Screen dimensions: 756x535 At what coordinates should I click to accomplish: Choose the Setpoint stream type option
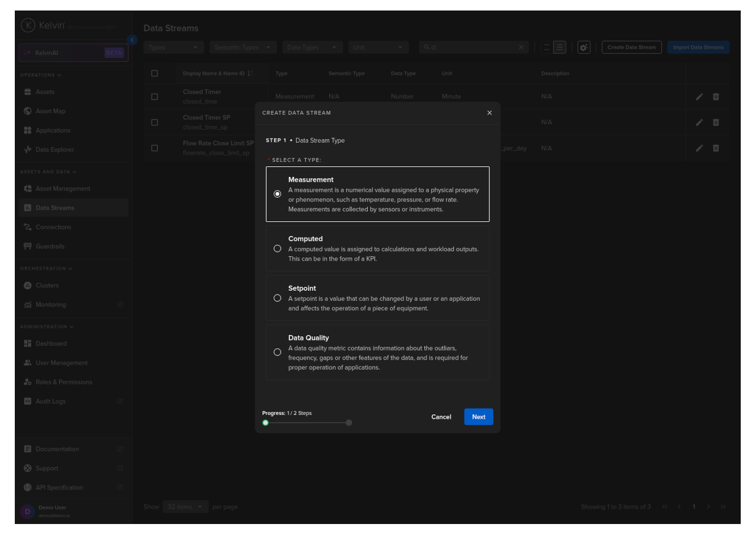tap(277, 298)
